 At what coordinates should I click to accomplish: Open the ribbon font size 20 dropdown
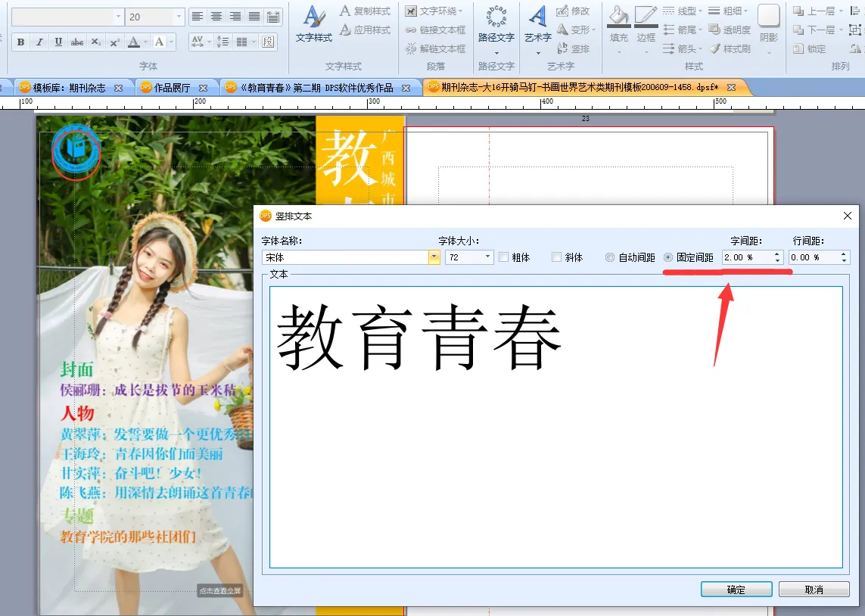[178, 17]
